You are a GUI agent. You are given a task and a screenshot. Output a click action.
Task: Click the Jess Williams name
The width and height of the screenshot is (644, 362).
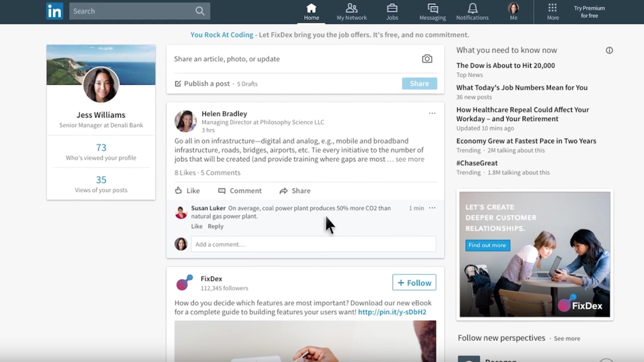coord(101,115)
